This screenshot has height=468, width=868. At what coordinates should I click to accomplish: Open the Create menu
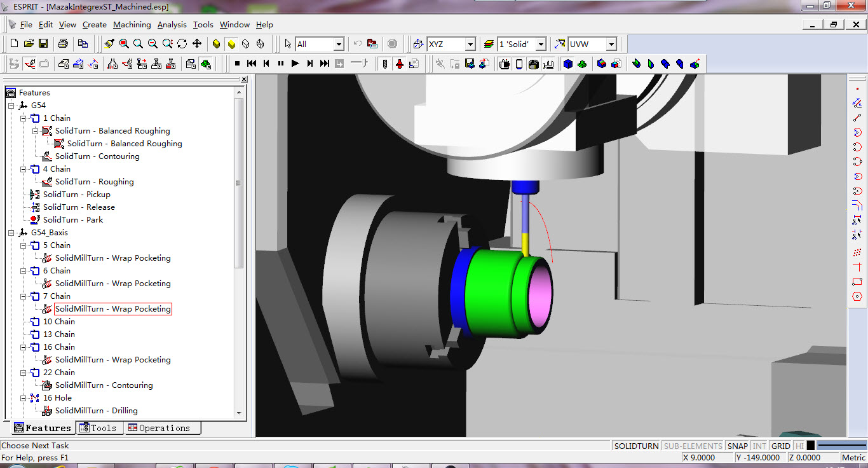click(95, 25)
